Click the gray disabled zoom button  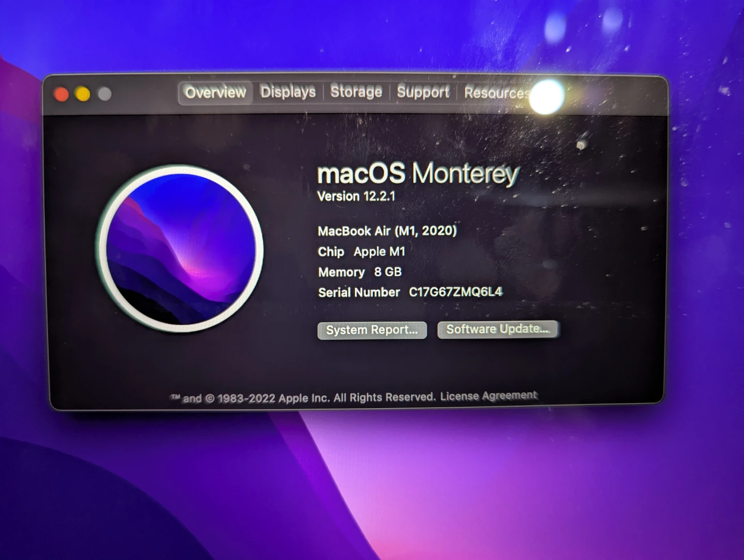pyautogui.click(x=104, y=94)
